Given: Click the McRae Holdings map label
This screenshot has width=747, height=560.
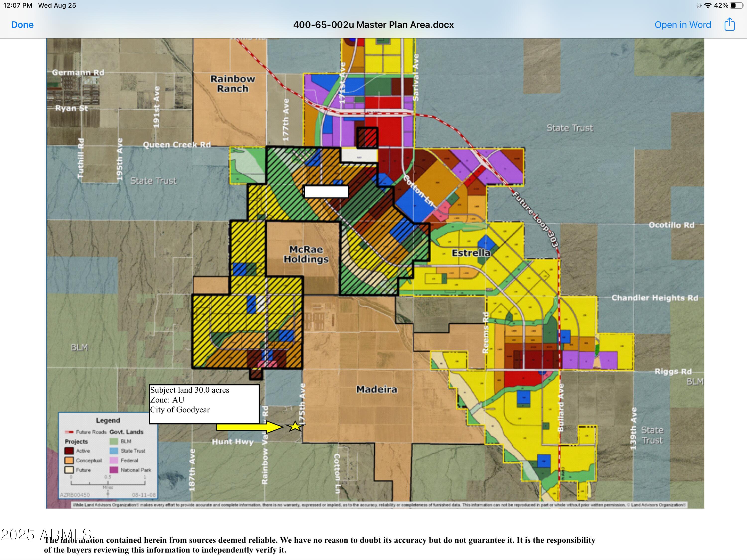Looking at the screenshot, I should (306, 254).
